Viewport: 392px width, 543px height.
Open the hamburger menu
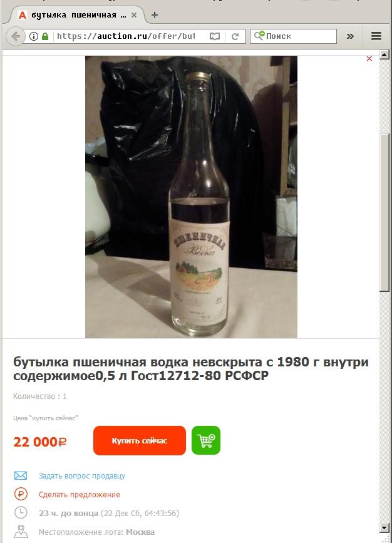tap(376, 36)
